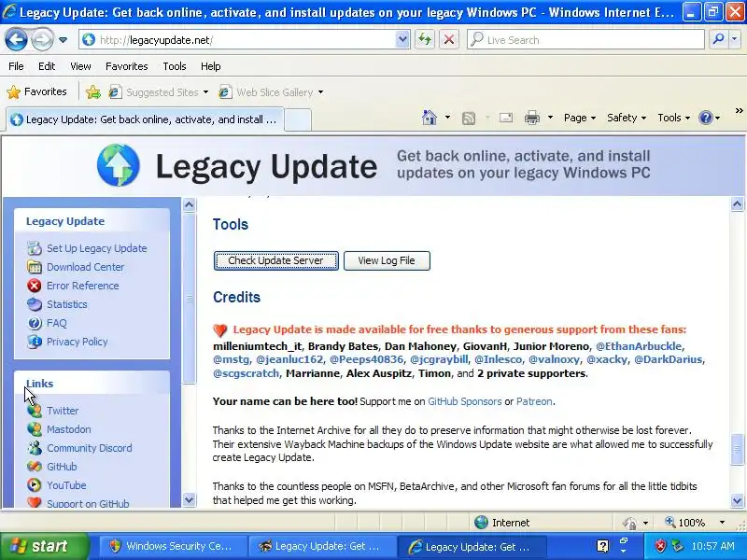Open the Tools command bar menu

pos(673,118)
